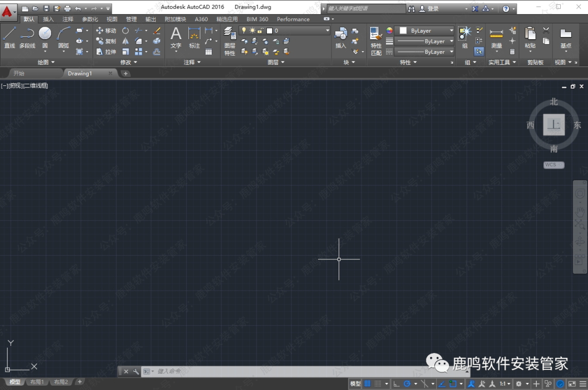Select the 圆 (Circle) drawing tool
The width and height of the screenshot is (588, 390).
point(45,37)
